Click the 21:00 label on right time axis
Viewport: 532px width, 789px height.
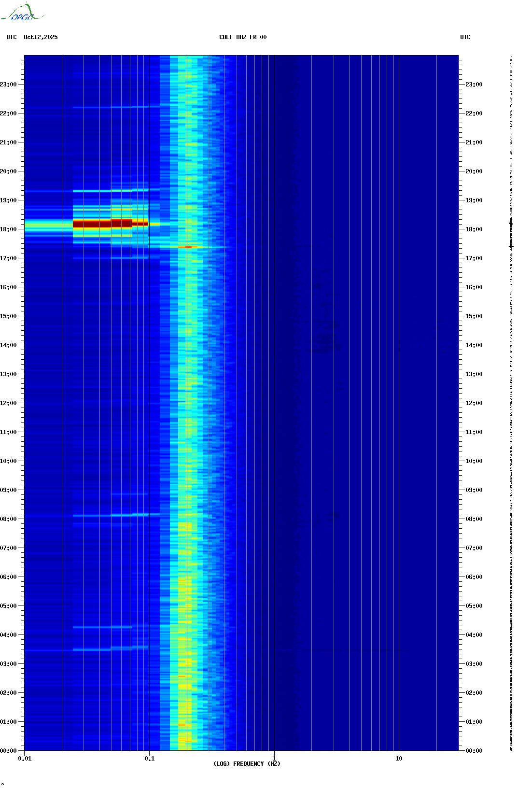(x=474, y=142)
